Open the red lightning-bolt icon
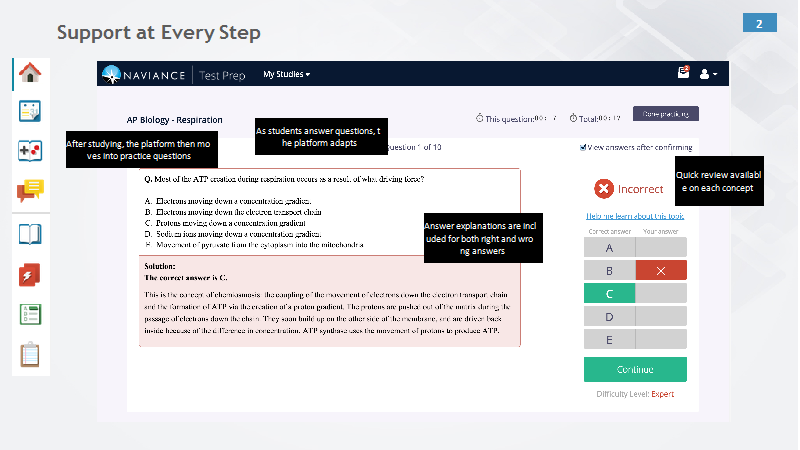The height and width of the screenshot is (450, 800). pos(30,275)
